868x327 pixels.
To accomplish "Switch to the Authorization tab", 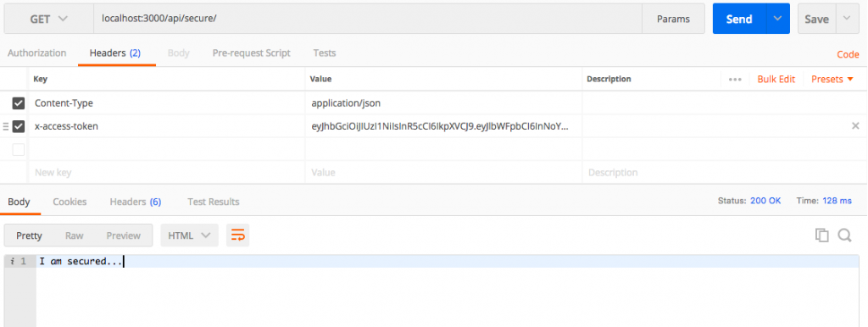I will click(36, 53).
